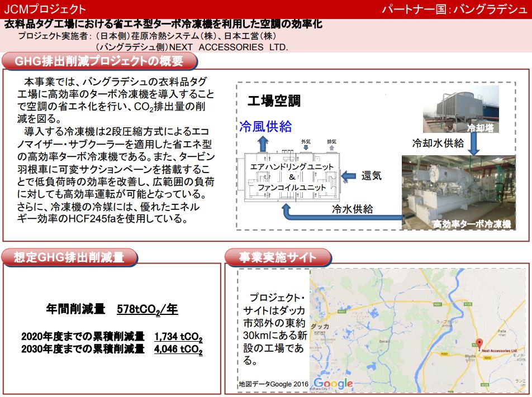Click the エアハンドリングユニット label
This screenshot has height=397, width=532.
click(x=292, y=166)
